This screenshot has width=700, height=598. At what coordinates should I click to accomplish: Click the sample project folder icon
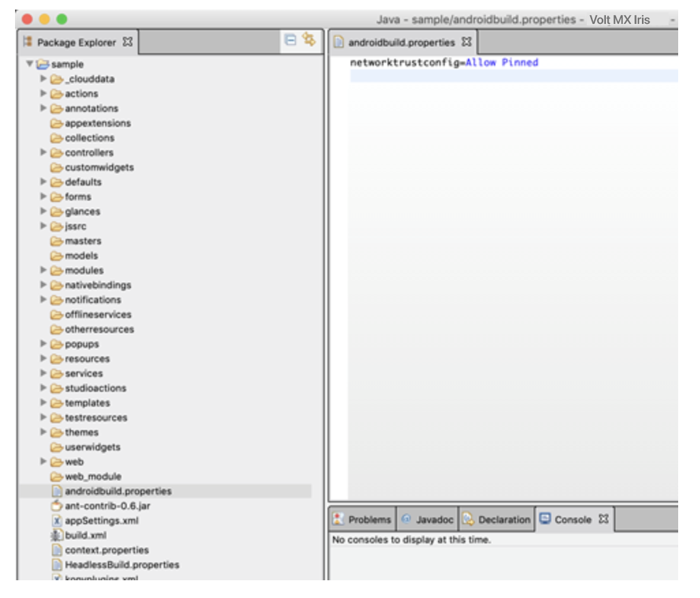click(x=43, y=64)
